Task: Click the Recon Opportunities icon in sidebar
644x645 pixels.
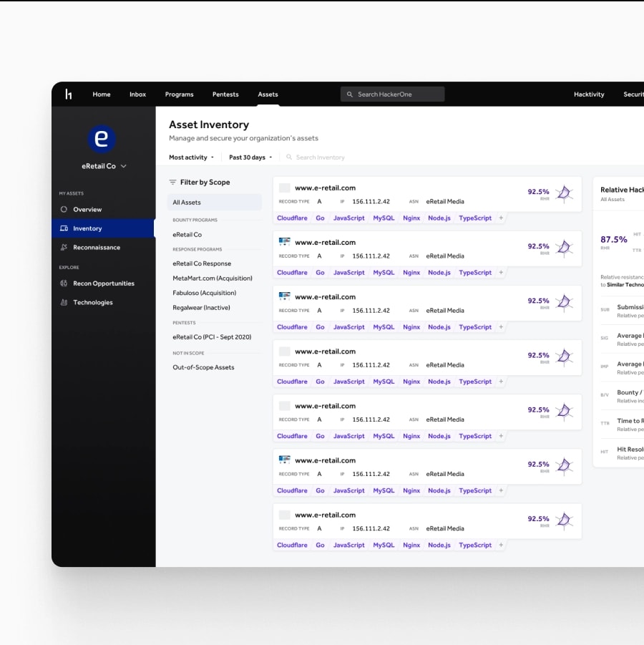Action: [x=64, y=283]
